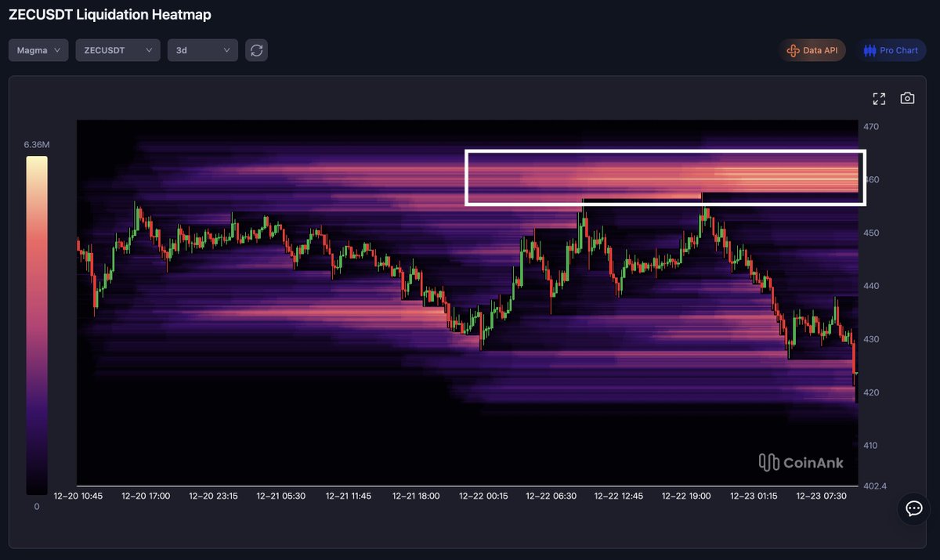Change the chart timeframe from 3d
This screenshot has width=940, height=560.
pos(202,49)
